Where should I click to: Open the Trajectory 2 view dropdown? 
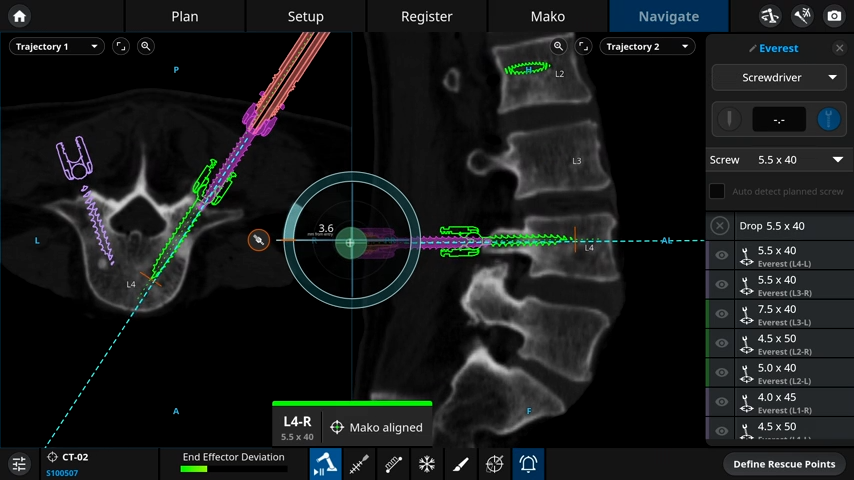[x=647, y=46]
